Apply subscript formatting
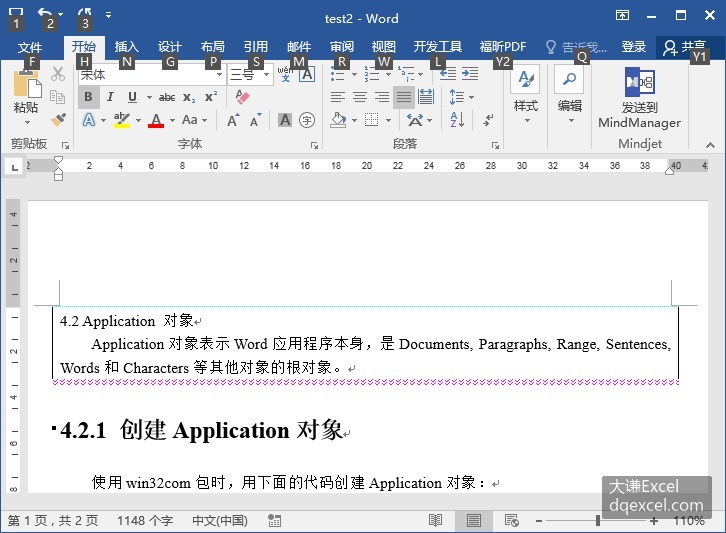The height and width of the screenshot is (533, 726). [x=188, y=97]
